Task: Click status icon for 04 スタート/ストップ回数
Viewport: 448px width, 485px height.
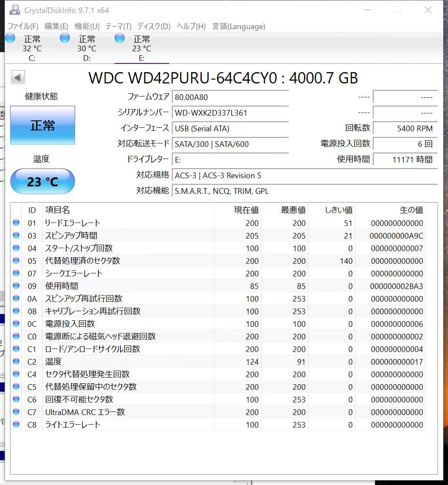Action: (x=16, y=248)
